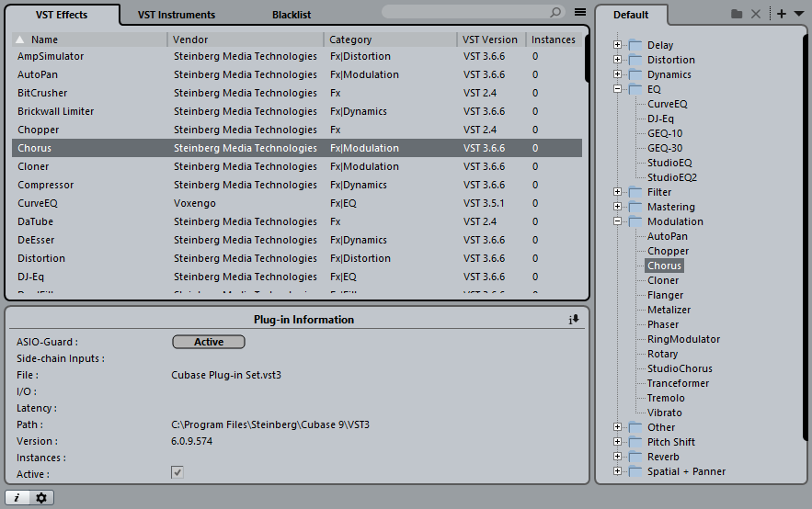Select GEQ-30 in the collection tree
The image size is (812, 509).
(x=665, y=148)
